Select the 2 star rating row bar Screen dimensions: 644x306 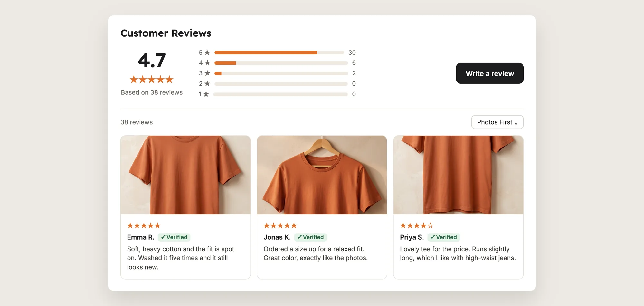click(x=281, y=84)
